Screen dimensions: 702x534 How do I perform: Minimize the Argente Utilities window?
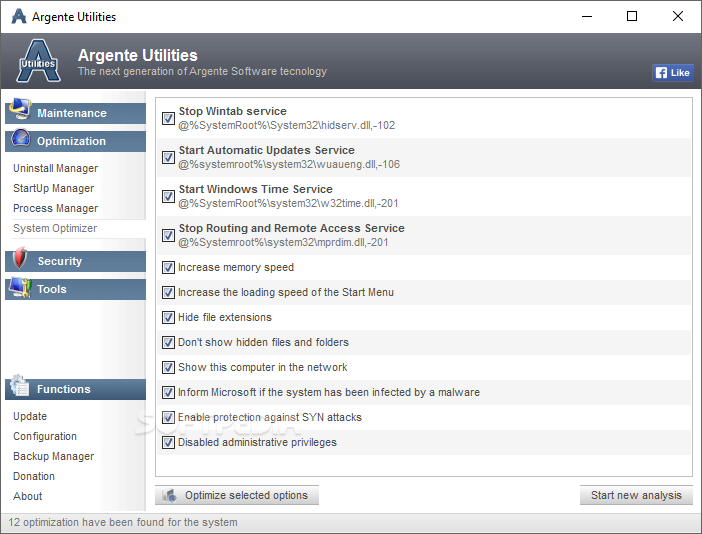(587, 17)
